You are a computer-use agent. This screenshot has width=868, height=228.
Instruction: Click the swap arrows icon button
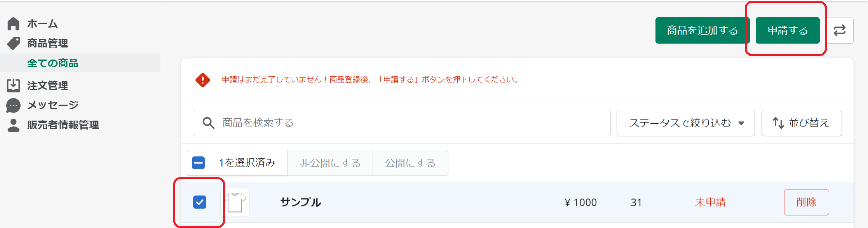pyautogui.click(x=840, y=30)
